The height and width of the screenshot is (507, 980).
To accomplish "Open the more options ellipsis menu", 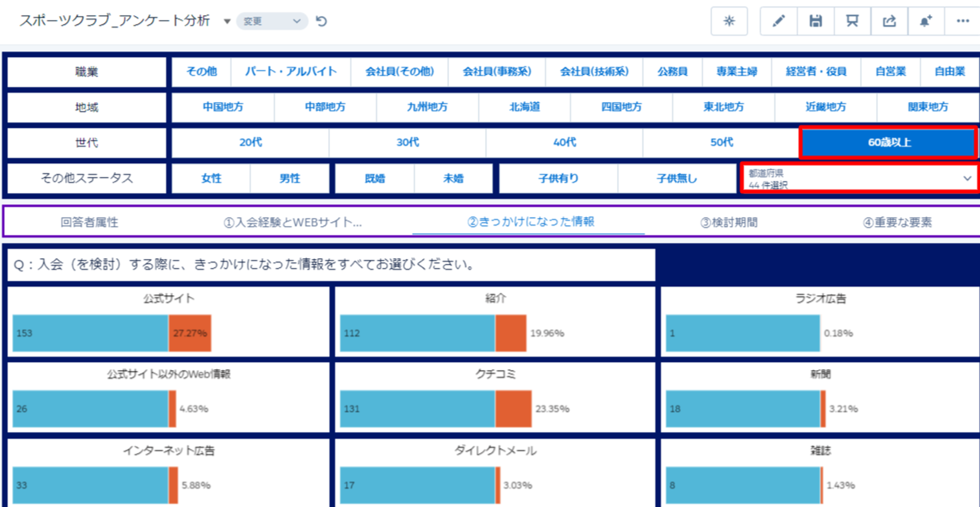I will coord(962,21).
